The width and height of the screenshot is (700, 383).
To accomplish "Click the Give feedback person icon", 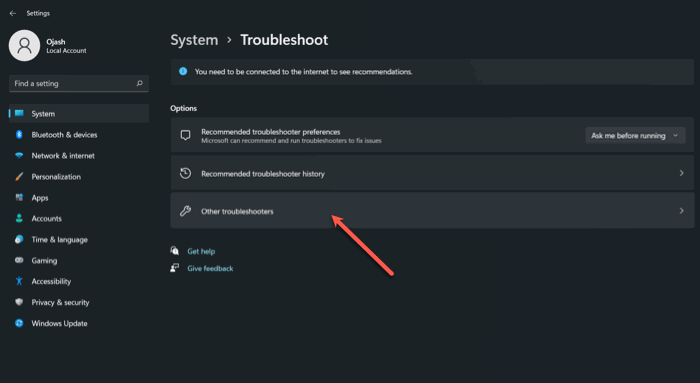I will pos(175,268).
